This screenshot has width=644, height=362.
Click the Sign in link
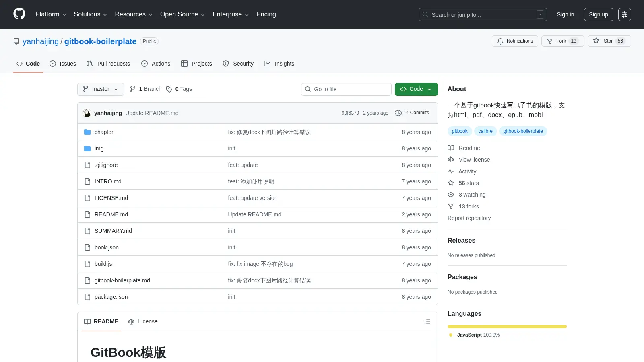click(566, 14)
